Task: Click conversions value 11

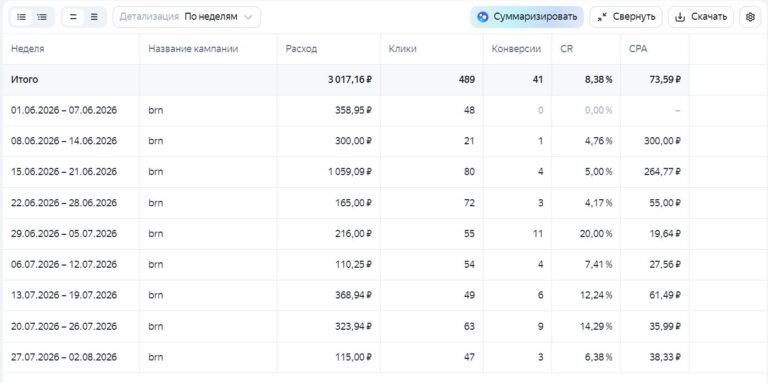Action: coord(538,234)
